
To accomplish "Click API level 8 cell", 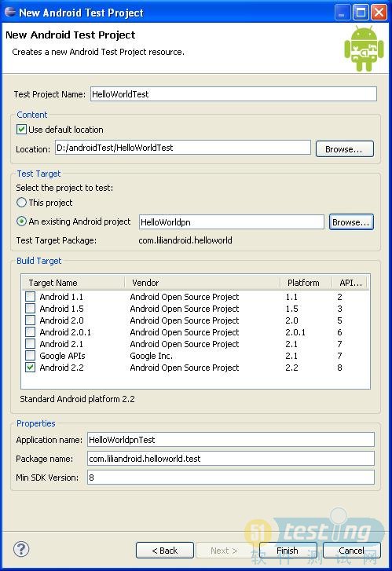I will click(339, 368).
